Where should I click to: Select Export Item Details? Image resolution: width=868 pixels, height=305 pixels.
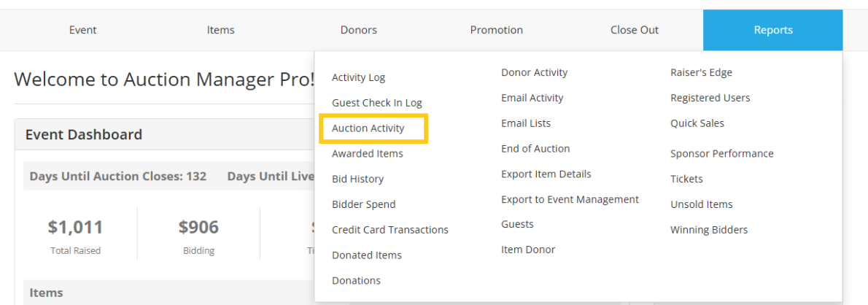pos(546,174)
